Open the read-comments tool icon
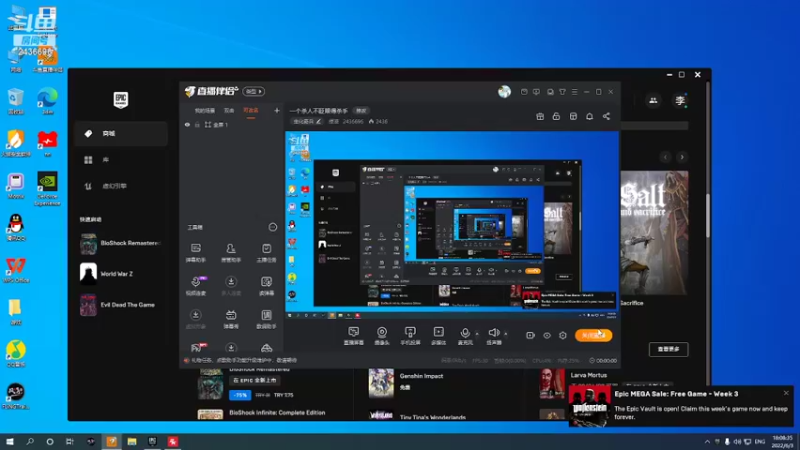 point(266,286)
